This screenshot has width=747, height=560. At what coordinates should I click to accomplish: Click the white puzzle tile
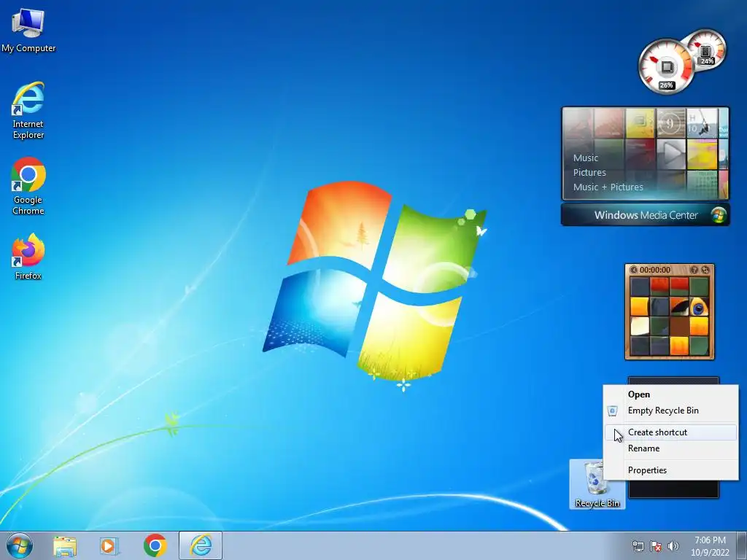640,327
